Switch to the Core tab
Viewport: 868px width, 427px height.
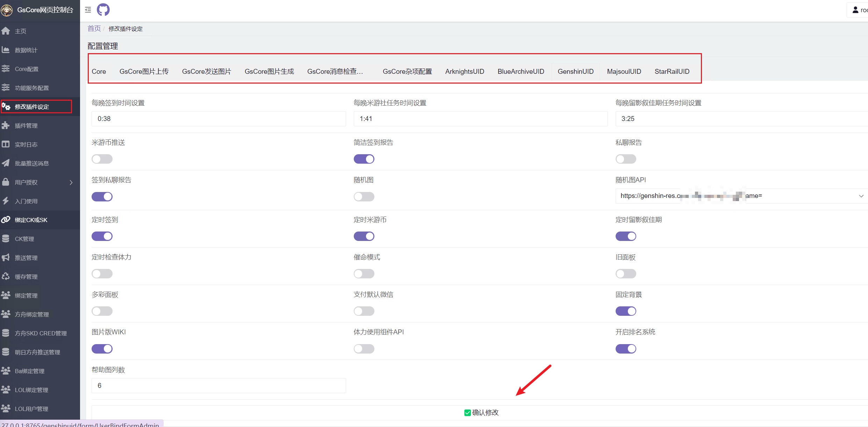[99, 71]
